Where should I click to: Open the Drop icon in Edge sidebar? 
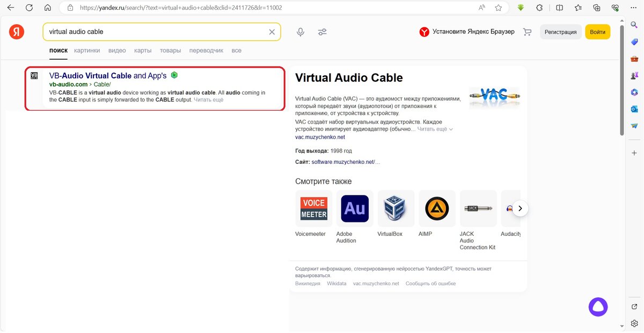pos(634,125)
